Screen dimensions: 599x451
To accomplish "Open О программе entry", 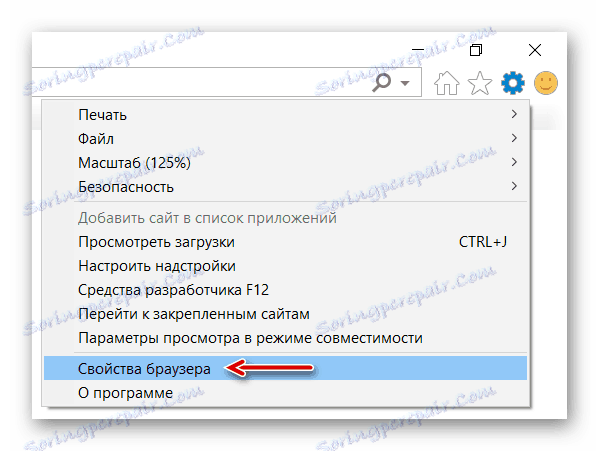I will tap(285, 393).
